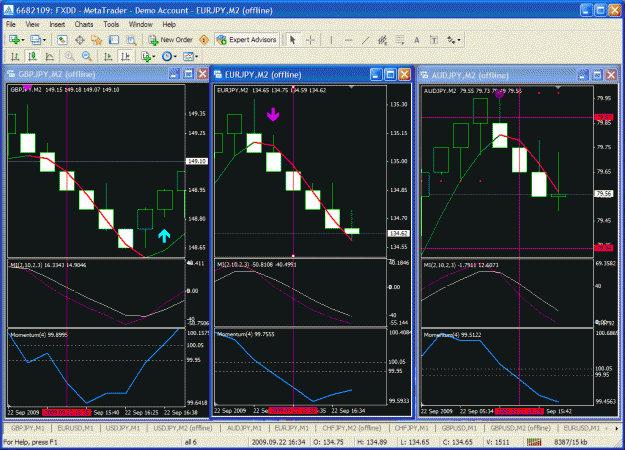625x450 pixels.
Task: Open the Arrows objects dropdown
Action: 454,40
